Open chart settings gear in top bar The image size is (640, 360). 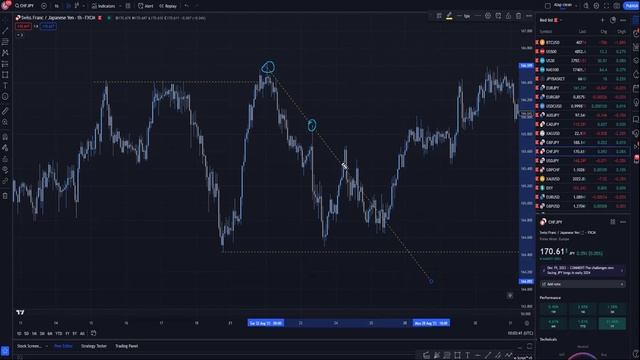click(x=596, y=6)
